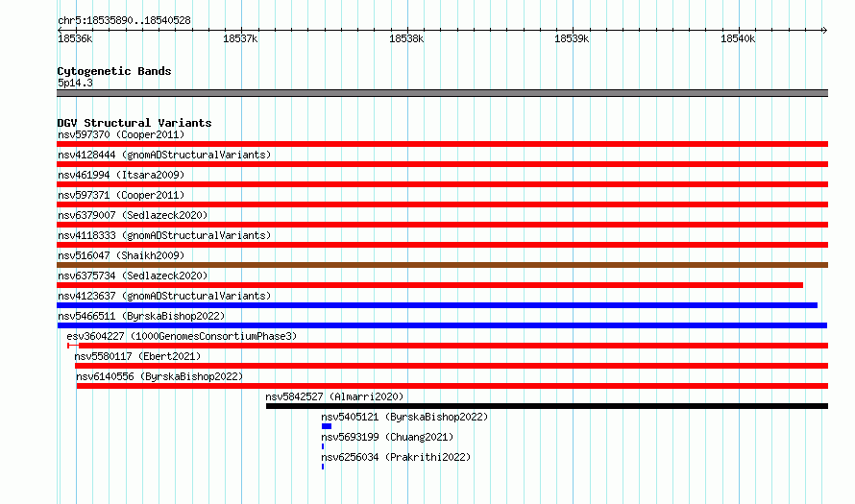Viewport: 855px width, 504px height.
Task: Click the 18539k ruler tick label
Action: pos(572,39)
